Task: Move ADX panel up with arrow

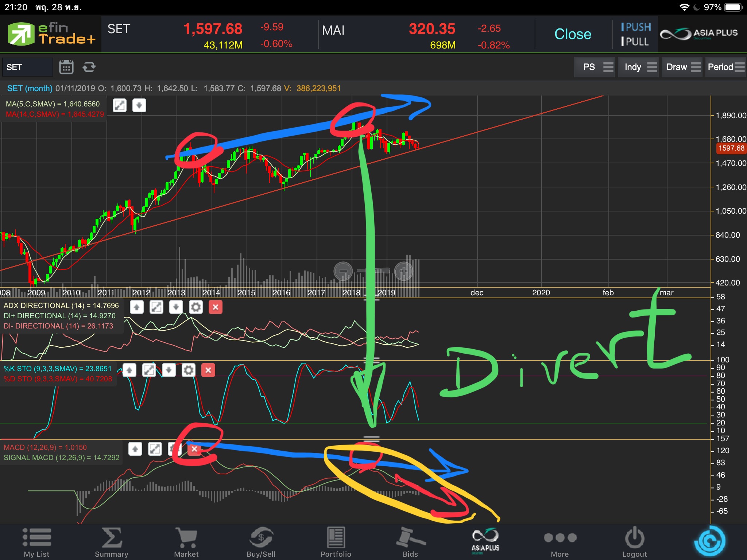Action: 137,307
